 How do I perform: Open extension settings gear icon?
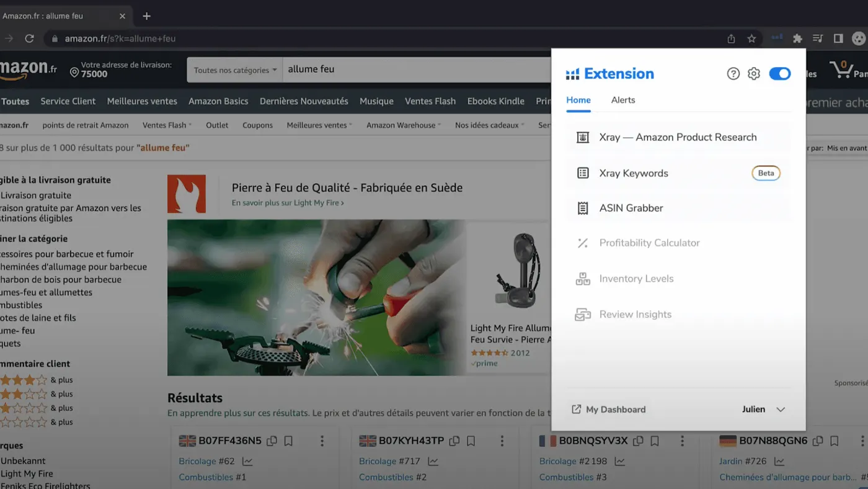pos(754,74)
